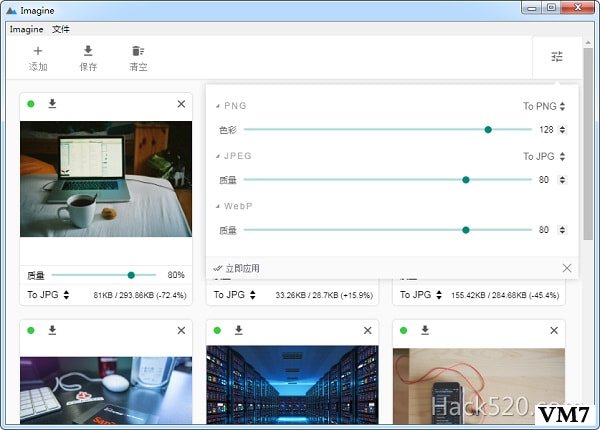
Task: Click the PNG color value stepper at 128
Action: click(x=562, y=130)
